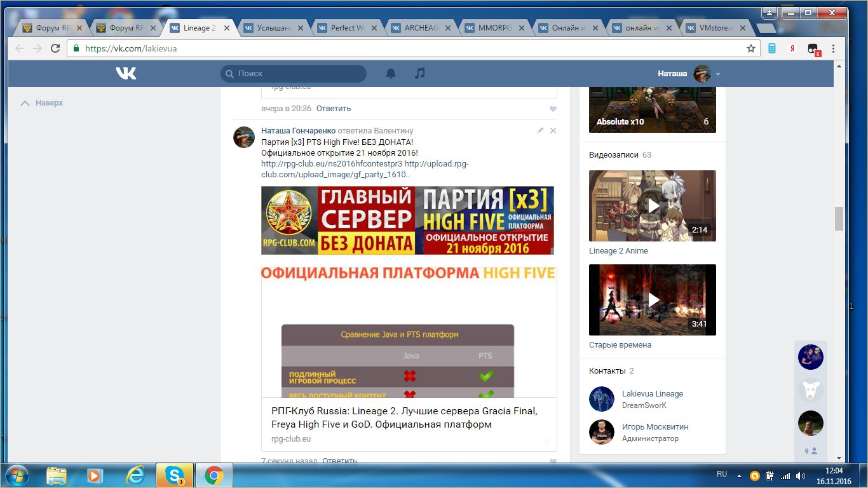This screenshot has height=488, width=868.
Task: Open File Explorer from the taskbar
Action: pyautogui.click(x=56, y=475)
